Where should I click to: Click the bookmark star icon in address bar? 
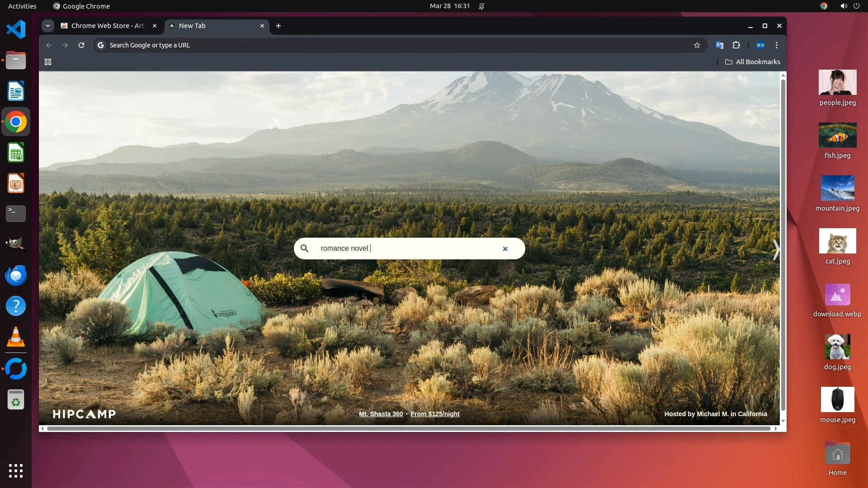pyautogui.click(x=697, y=45)
